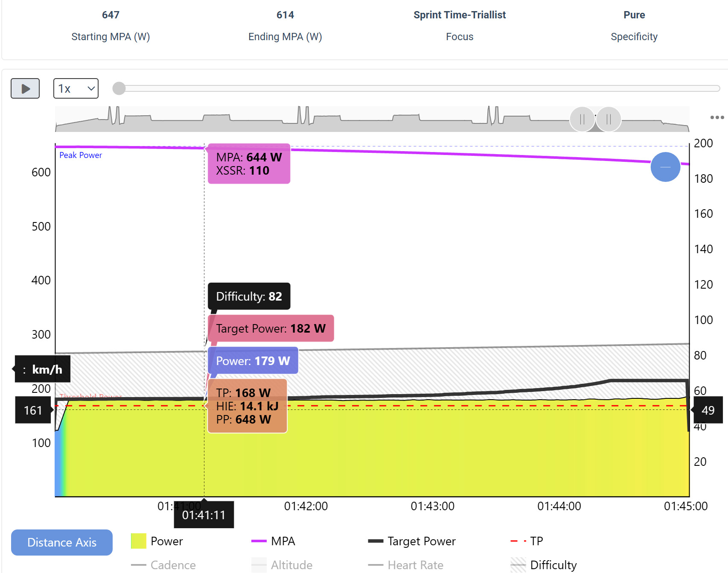This screenshot has width=728, height=573.
Task: Click the Sprint Time-Triallist focus value
Action: pyautogui.click(x=459, y=15)
